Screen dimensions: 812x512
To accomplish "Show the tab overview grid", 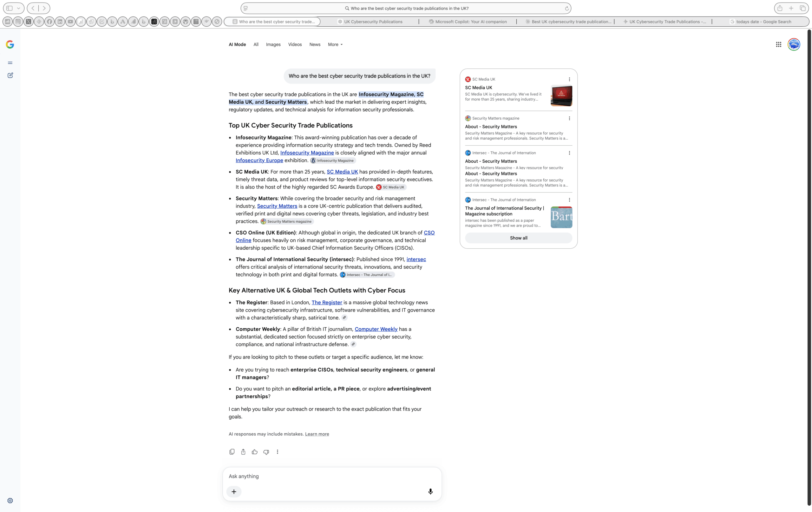I will [x=802, y=8].
